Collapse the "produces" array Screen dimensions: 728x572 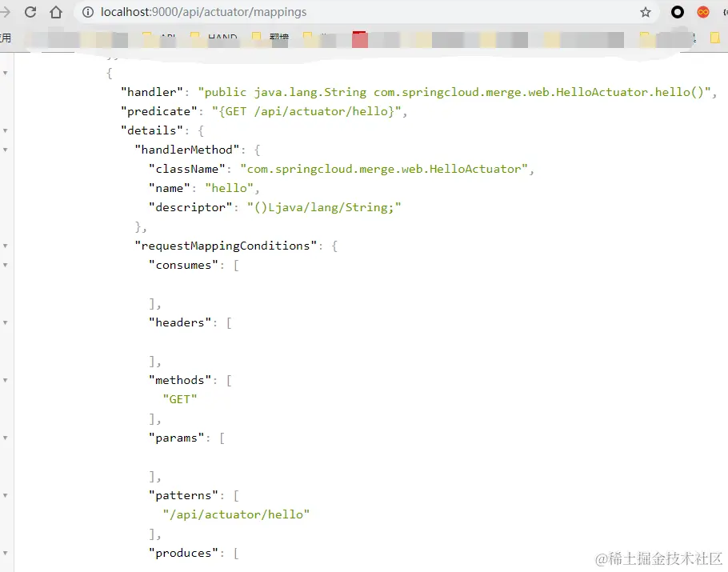click(5, 553)
